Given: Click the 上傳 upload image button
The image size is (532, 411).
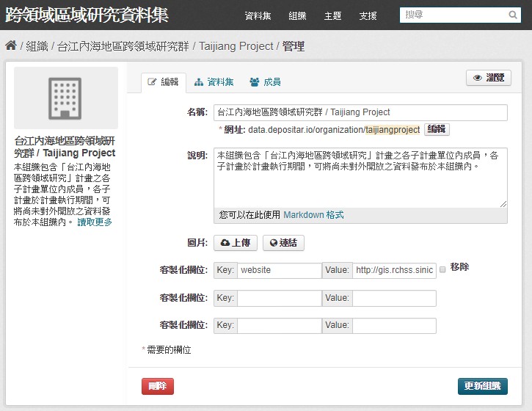Looking at the screenshot, I should click(236, 243).
